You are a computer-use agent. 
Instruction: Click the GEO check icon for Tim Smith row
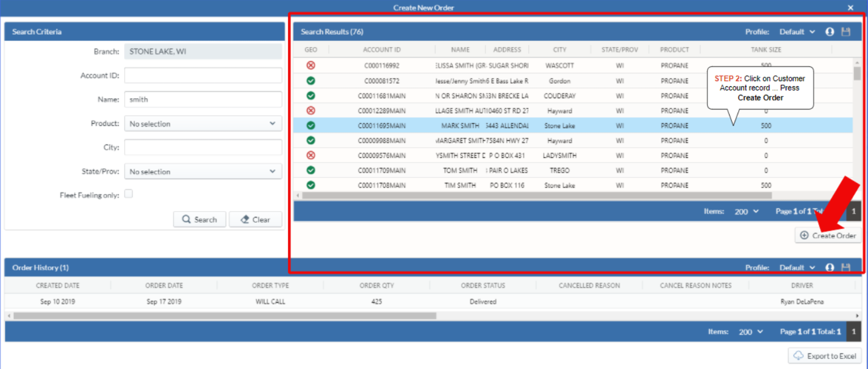click(311, 184)
